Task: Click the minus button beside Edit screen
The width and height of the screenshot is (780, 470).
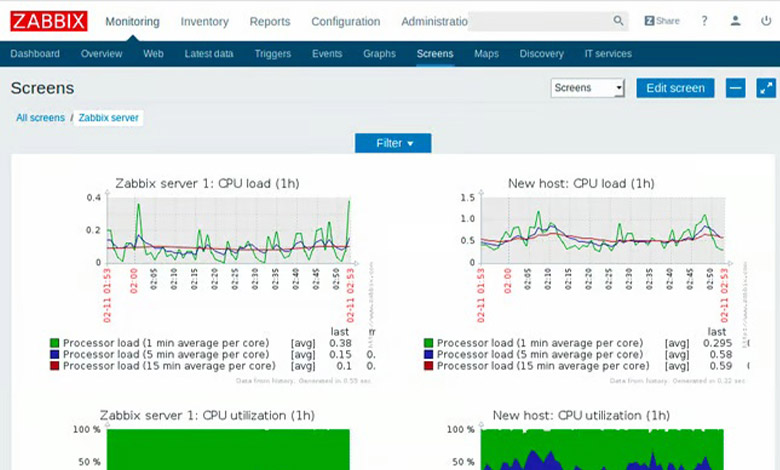Action: tap(735, 88)
